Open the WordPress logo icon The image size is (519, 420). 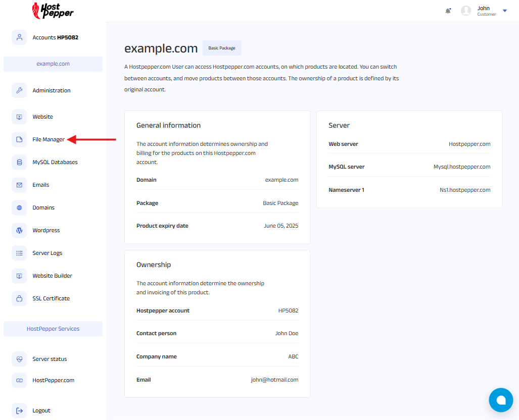pos(19,230)
